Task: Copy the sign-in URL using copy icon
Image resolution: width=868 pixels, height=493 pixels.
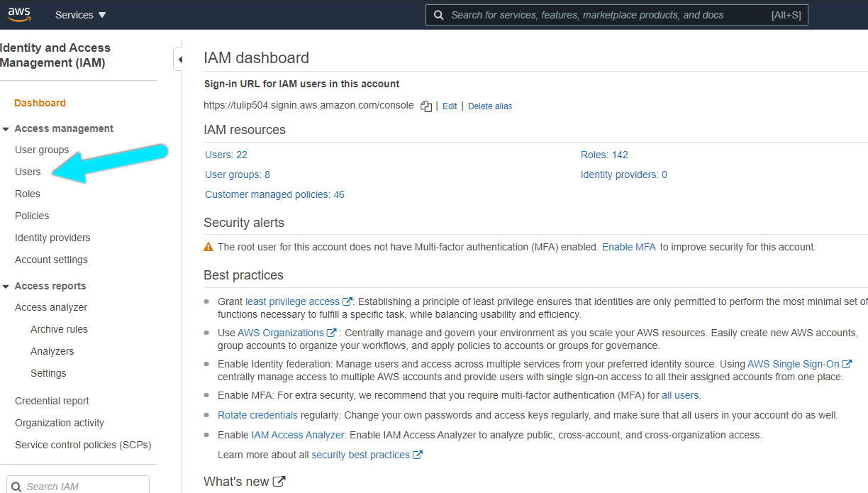Action: (x=426, y=106)
